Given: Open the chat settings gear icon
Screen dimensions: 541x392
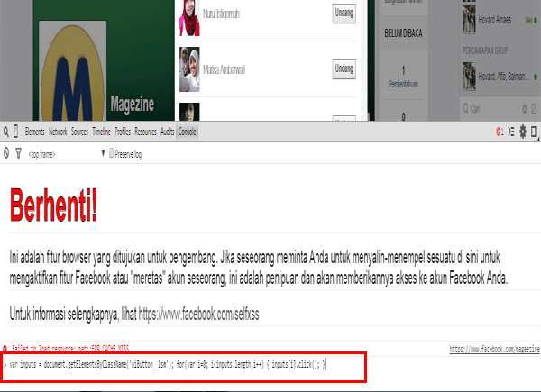Looking at the screenshot, I should tap(525, 109).
